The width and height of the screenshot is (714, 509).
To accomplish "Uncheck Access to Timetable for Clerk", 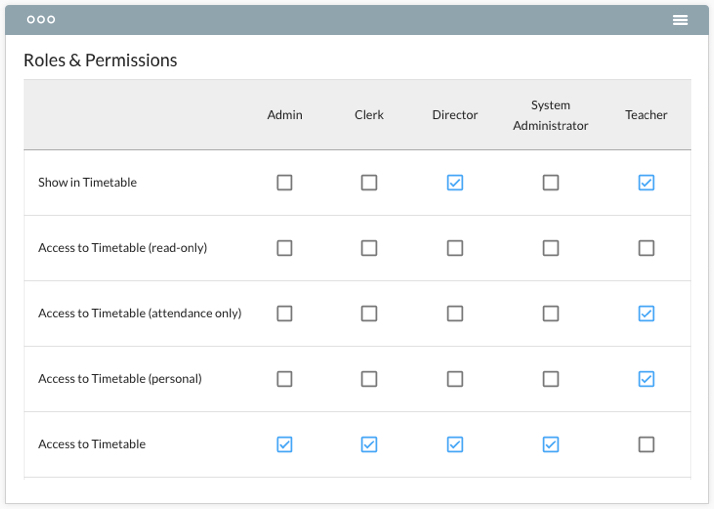I will 369,444.
